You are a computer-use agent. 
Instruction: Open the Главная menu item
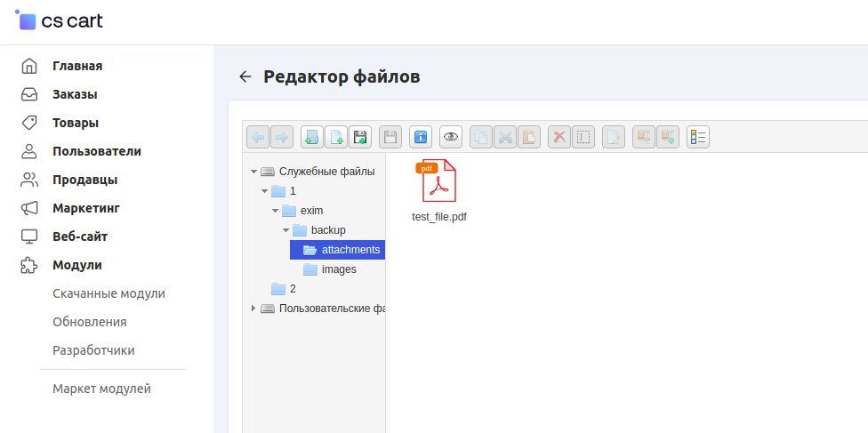click(77, 66)
